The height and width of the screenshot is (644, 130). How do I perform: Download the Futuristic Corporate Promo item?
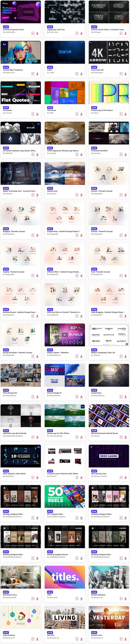coord(37,33)
